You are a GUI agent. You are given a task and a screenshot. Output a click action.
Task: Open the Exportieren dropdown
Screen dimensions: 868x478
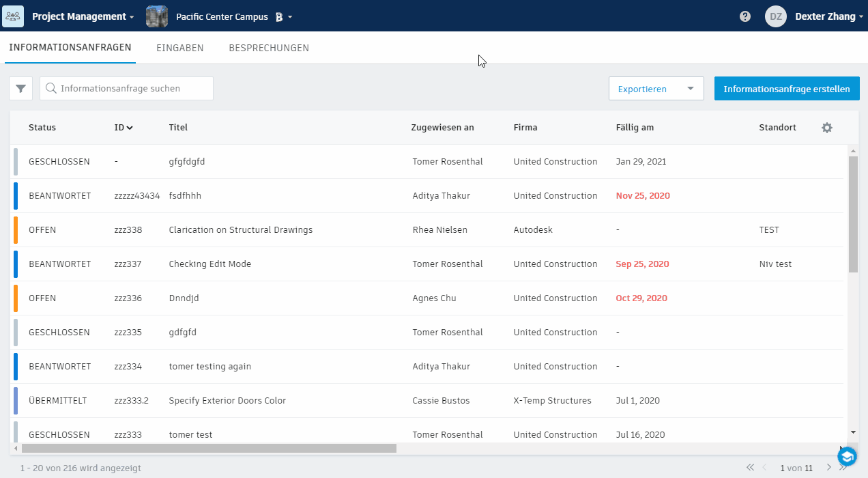[656, 89]
